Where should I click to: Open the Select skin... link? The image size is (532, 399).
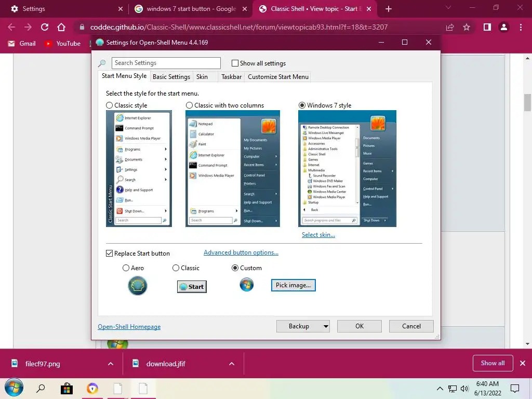tap(318, 235)
